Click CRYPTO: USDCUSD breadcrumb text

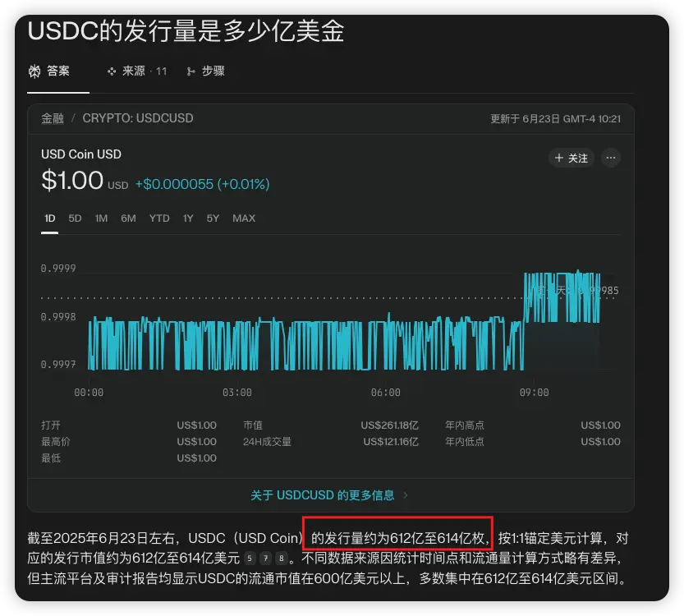(x=138, y=118)
